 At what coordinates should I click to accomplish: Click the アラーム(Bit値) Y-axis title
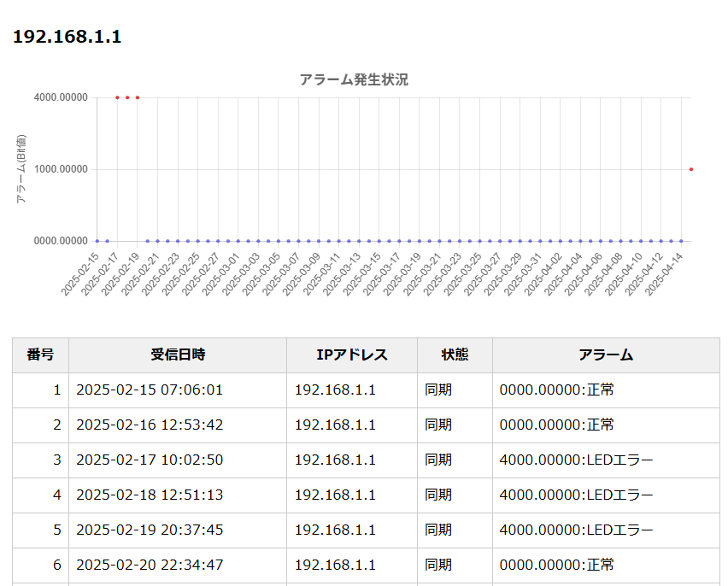point(22,169)
